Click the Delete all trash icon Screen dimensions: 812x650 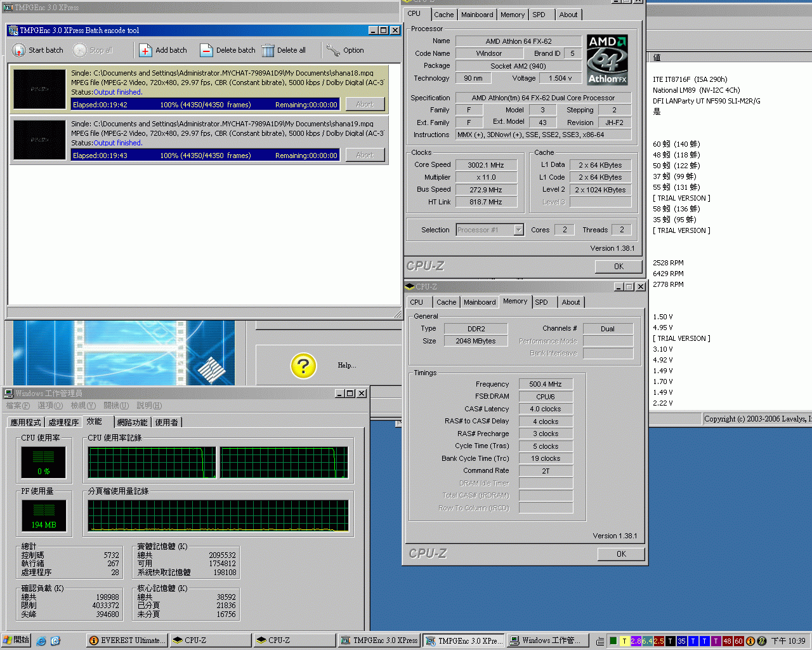[x=268, y=50]
